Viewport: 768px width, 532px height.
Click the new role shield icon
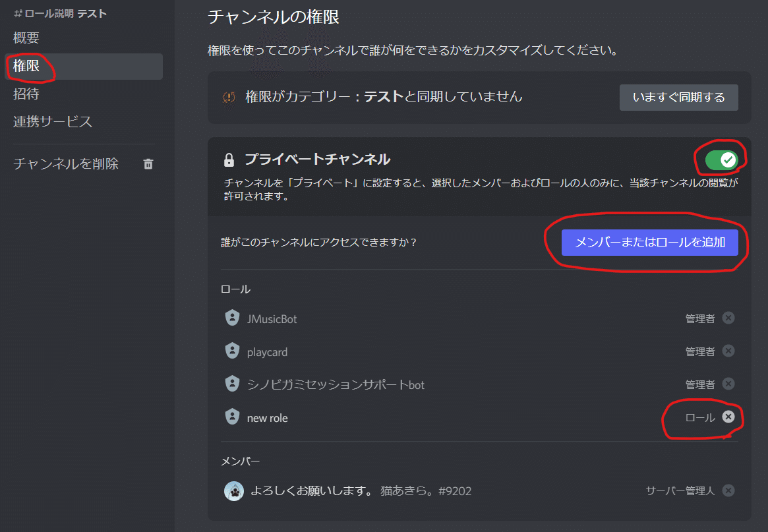click(x=233, y=417)
